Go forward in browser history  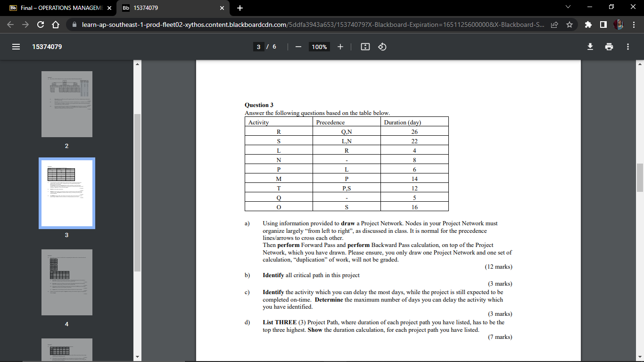[x=25, y=25]
